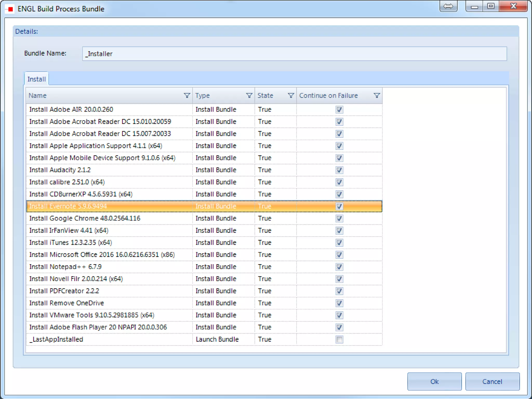This screenshot has height=399, width=532.
Task: Toggle Continue on Failure for Adobe Flash Player
Action: pos(339,327)
